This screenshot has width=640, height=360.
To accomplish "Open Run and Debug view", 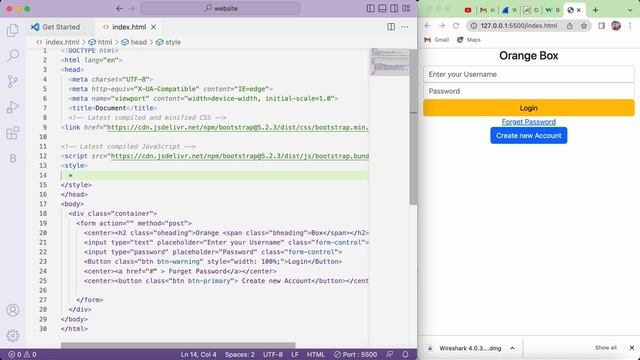I will coord(13,107).
